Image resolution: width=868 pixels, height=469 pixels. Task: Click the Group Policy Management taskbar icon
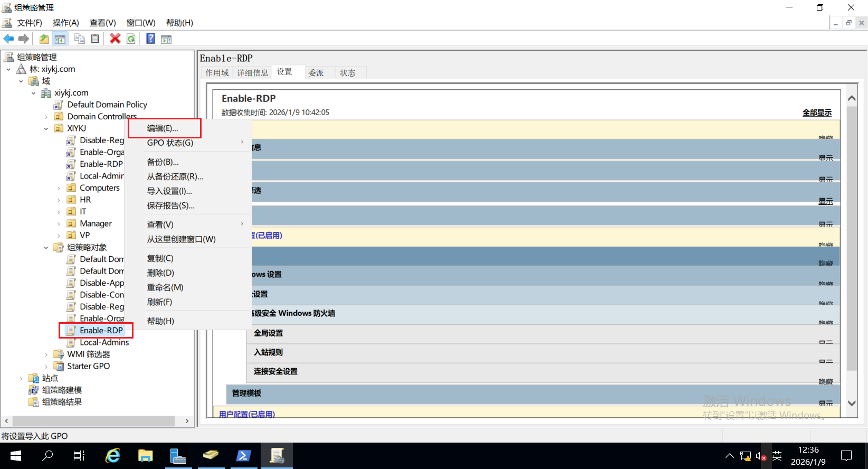(x=277, y=456)
